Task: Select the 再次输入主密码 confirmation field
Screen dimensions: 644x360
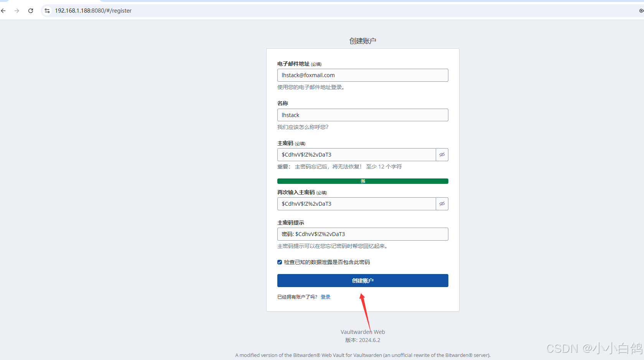Action: 356,204
